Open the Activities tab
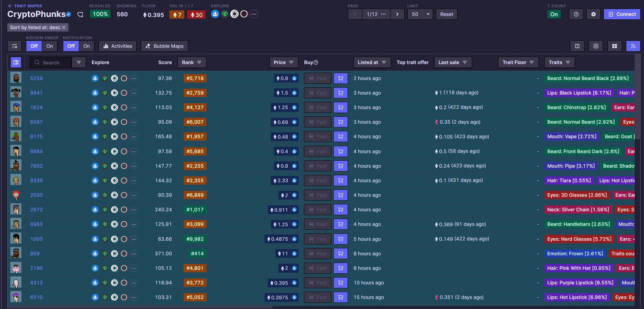 tap(118, 46)
